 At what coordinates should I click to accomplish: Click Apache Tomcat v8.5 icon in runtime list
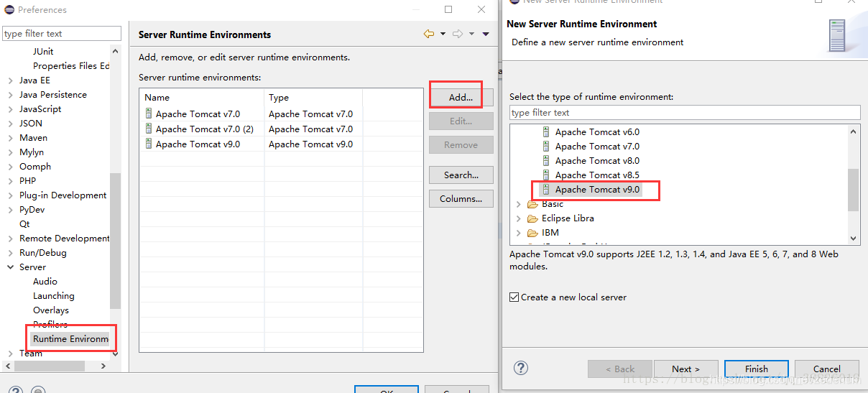546,175
